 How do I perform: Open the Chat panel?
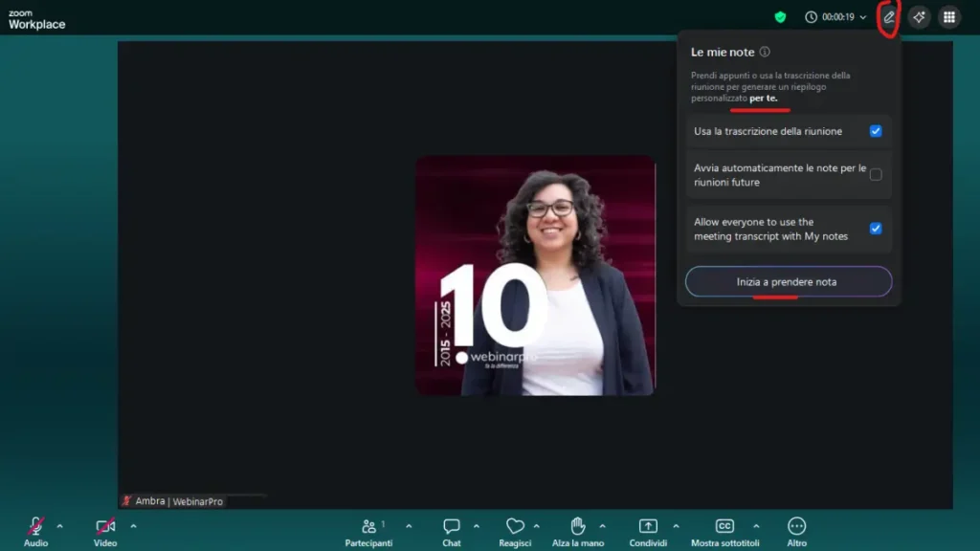click(452, 526)
